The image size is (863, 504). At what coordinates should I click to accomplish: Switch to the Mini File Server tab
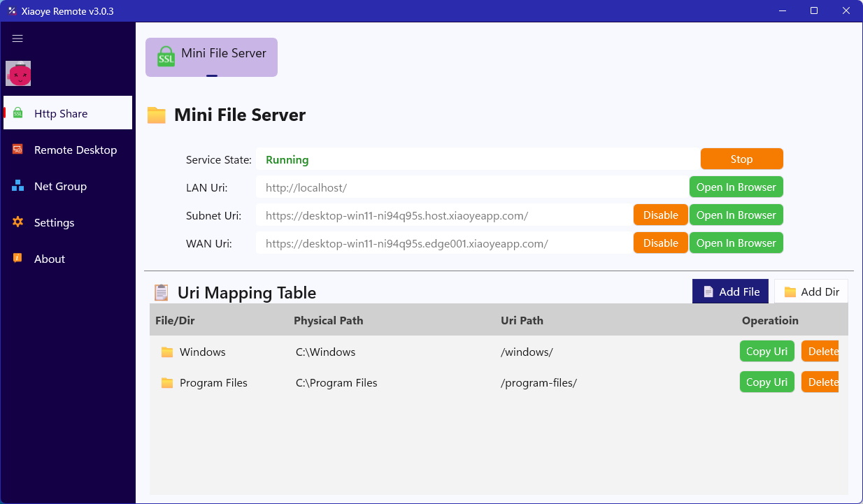click(211, 57)
